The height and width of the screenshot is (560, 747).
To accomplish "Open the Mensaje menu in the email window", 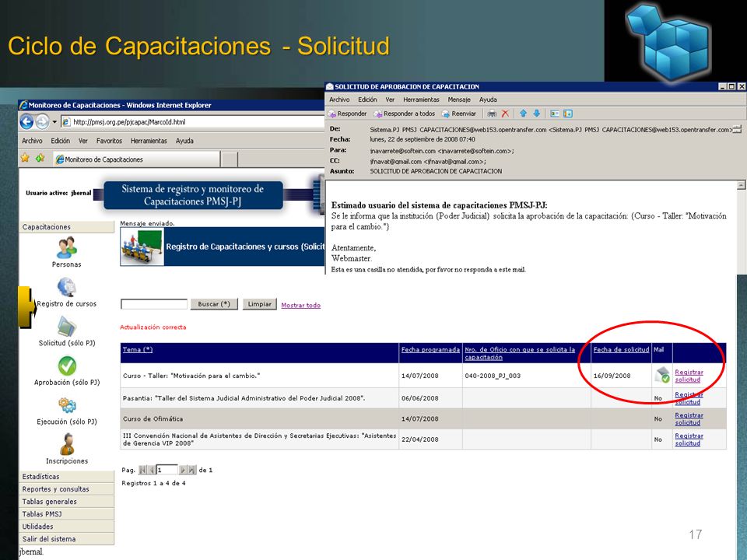I will [x=459, y=100].
